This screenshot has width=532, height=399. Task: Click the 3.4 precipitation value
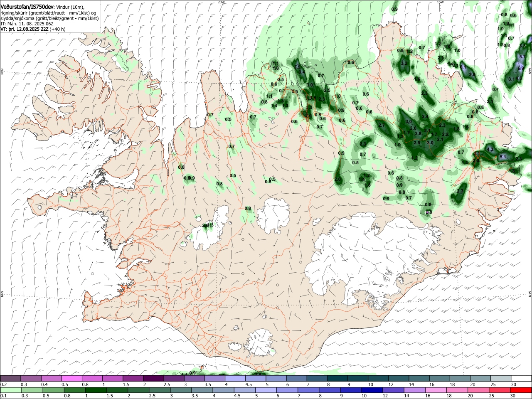tap(302, 72)
